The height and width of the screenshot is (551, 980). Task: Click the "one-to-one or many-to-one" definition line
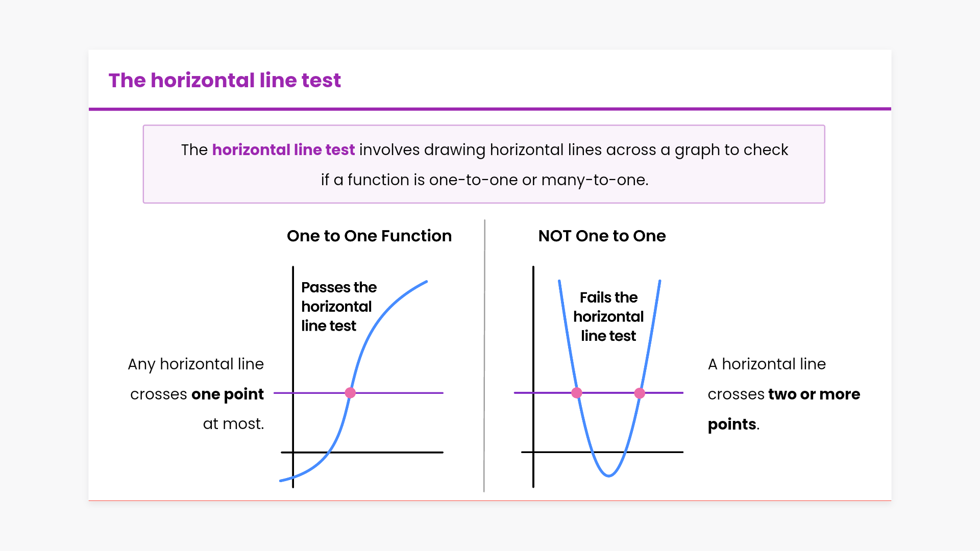click(x=484, y=180)
